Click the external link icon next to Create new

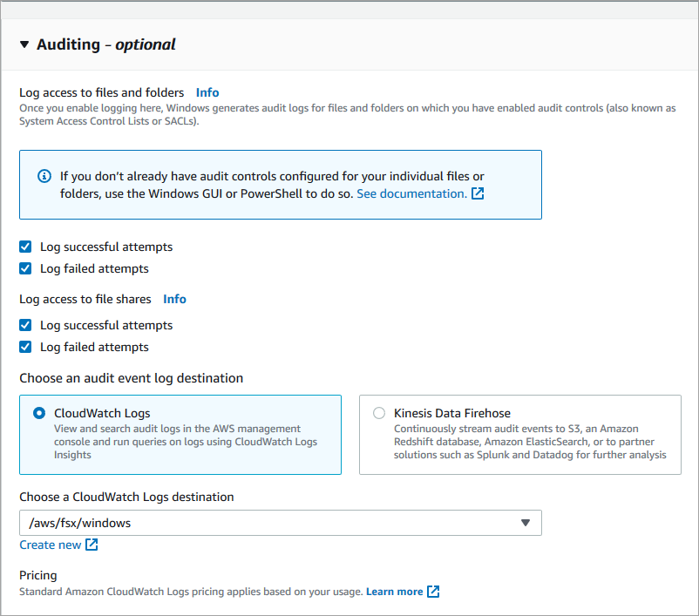pyautogui.click(x=93, y=544)
